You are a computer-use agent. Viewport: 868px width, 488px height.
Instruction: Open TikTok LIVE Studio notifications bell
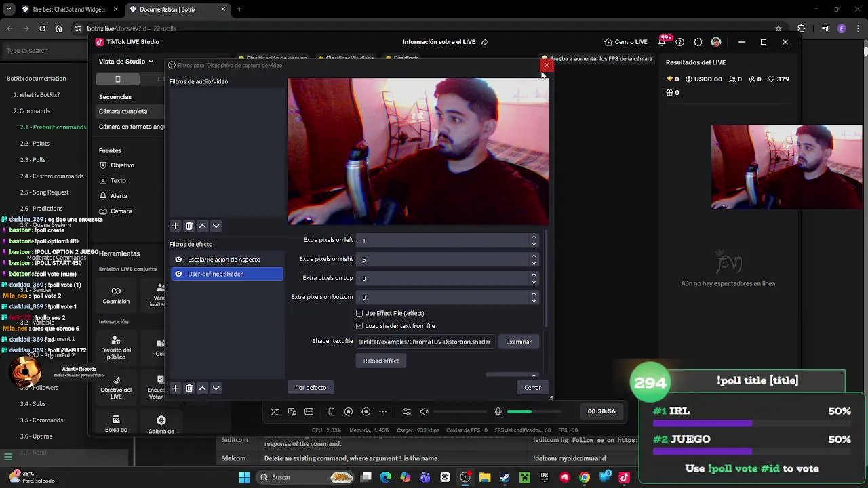point(662,42)
